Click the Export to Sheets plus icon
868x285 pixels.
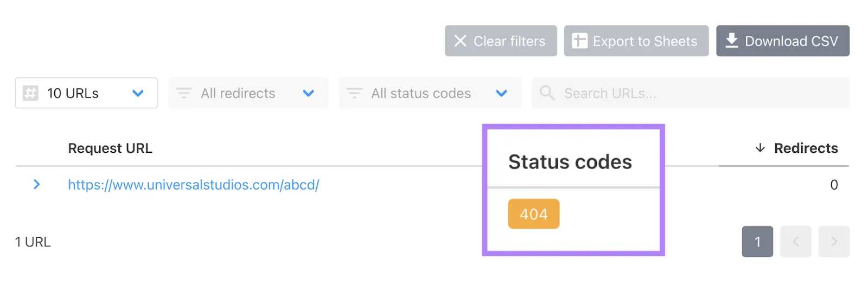click(579, 41)
